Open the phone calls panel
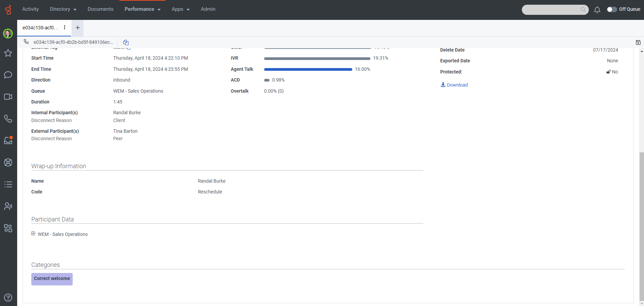The image size is (644, 306). pyautogui.click(x=8, y=119)
